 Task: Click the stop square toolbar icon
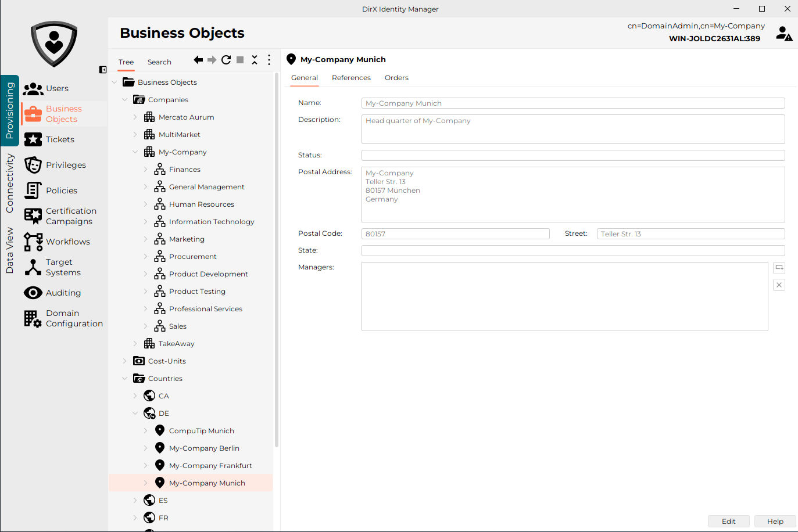[x=240, y=60]
